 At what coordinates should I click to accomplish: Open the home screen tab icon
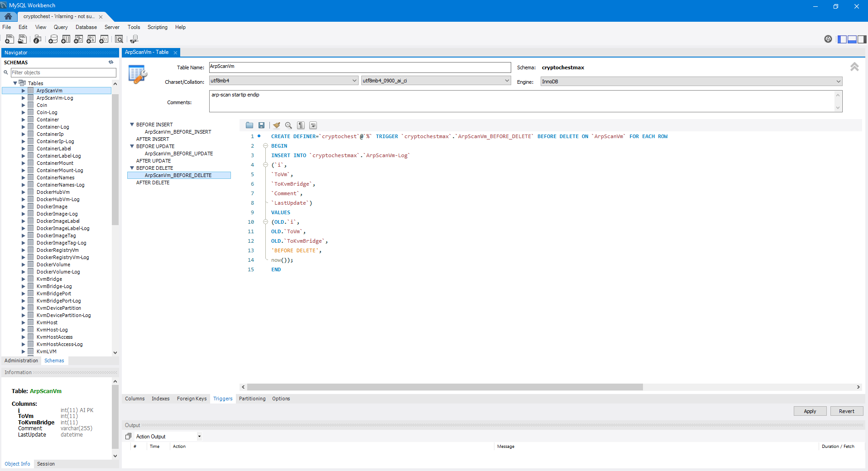point(8,16)
